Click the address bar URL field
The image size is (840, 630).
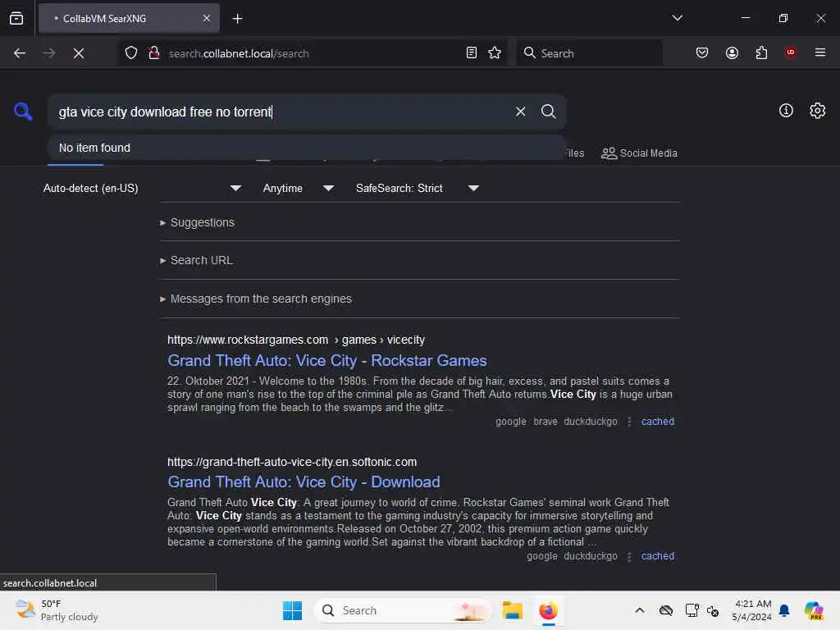point(311,53)
